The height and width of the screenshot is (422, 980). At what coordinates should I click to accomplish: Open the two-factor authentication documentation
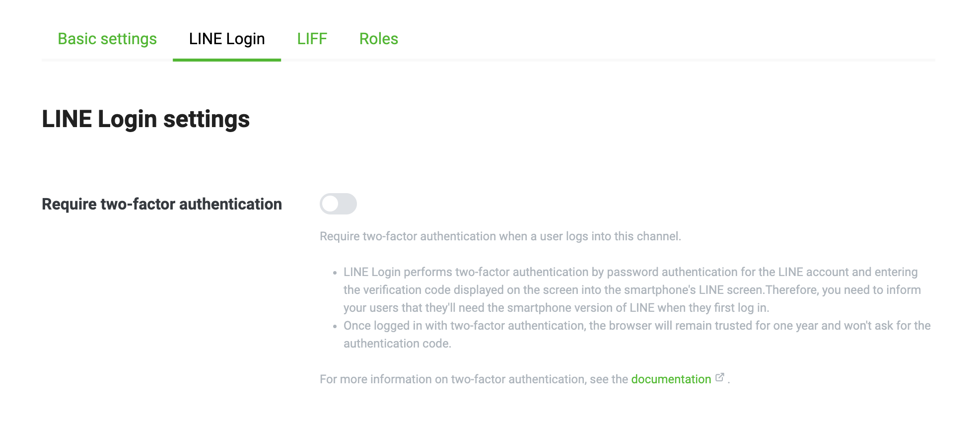pyautogui.click(x=671, y=379)
